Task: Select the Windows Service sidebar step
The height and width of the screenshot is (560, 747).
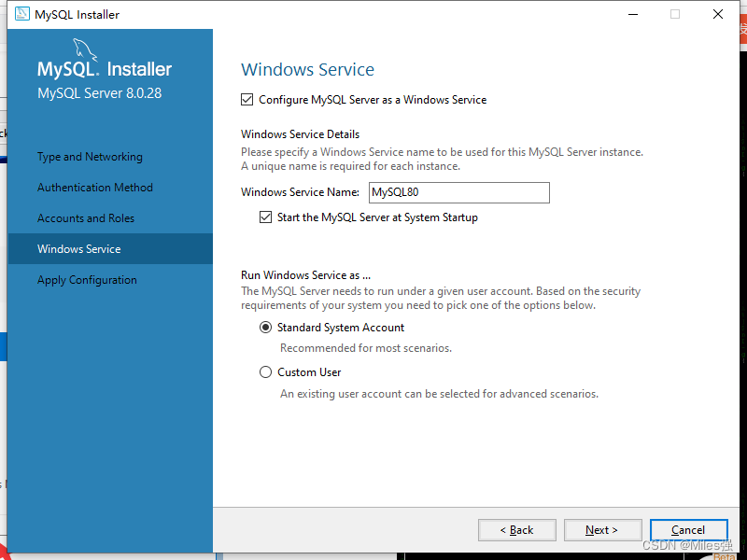Action: tap(110, 248)
